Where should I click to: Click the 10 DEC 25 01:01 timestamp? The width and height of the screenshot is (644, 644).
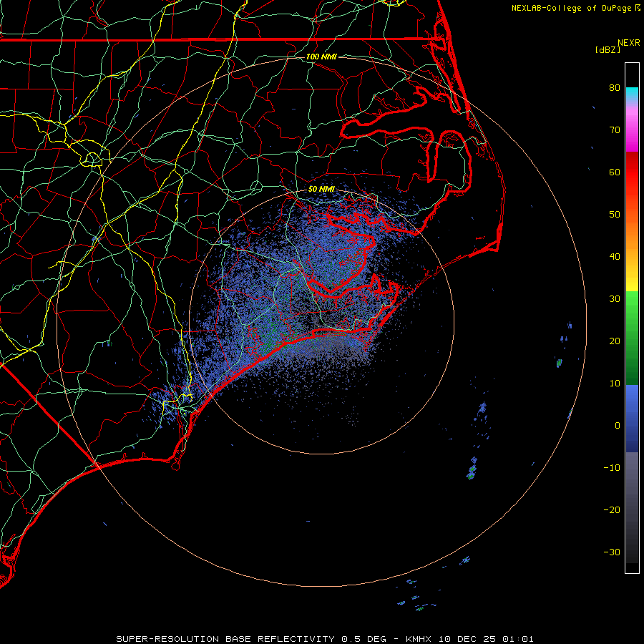(x=486, y=639)
